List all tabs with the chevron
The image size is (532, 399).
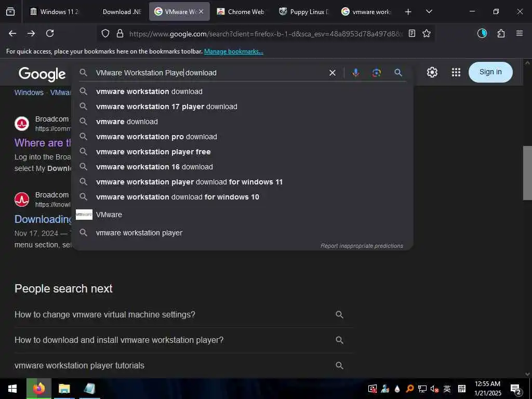(429, 11)
